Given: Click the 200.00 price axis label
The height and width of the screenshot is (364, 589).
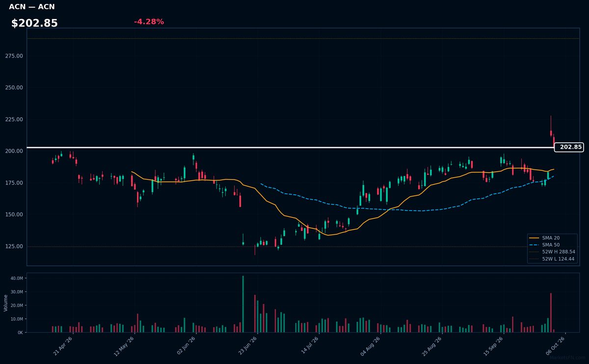Looking at the screenshot, I should [14, 151].
